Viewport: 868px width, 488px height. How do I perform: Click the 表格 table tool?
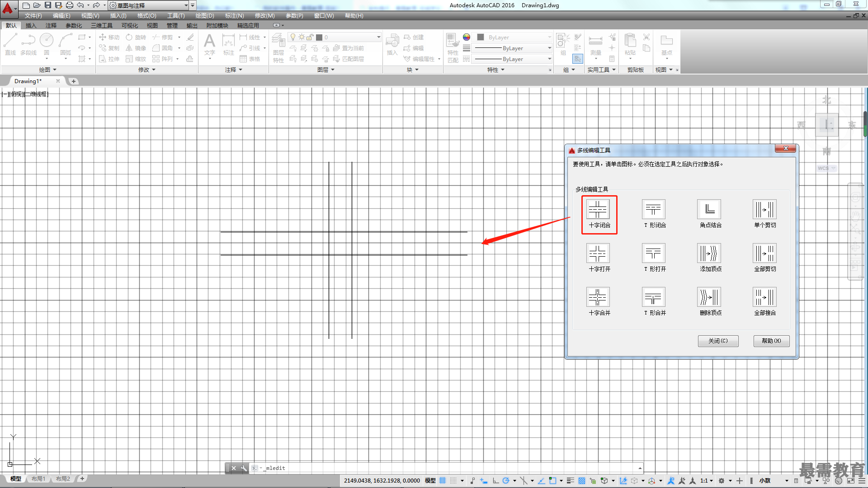coord(250,59)
